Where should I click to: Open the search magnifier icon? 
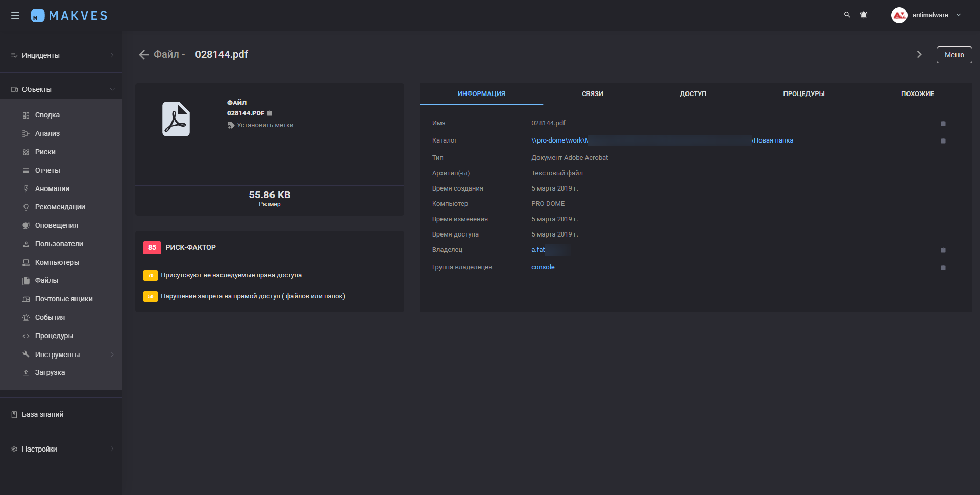[x=847, y=15]
